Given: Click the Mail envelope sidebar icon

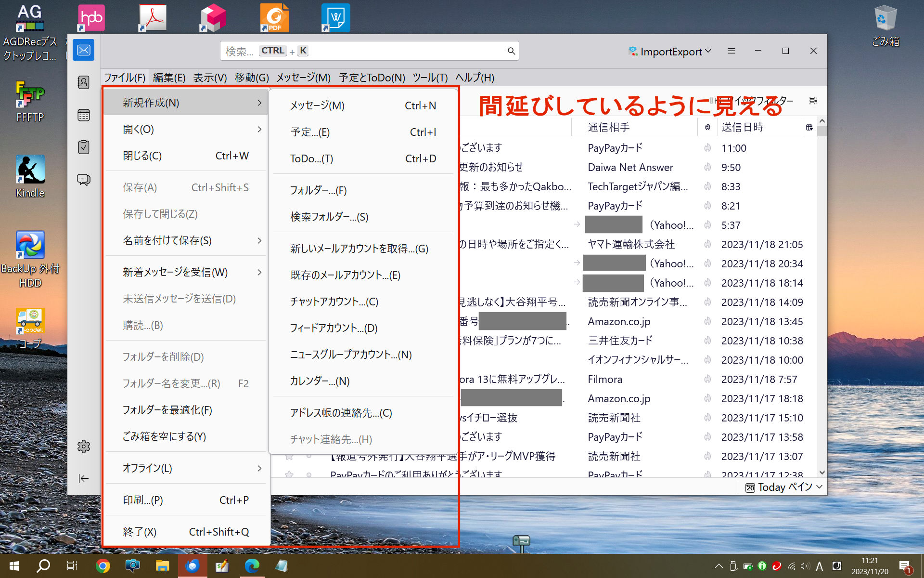Looking at the screenshot, I should 84,50.
